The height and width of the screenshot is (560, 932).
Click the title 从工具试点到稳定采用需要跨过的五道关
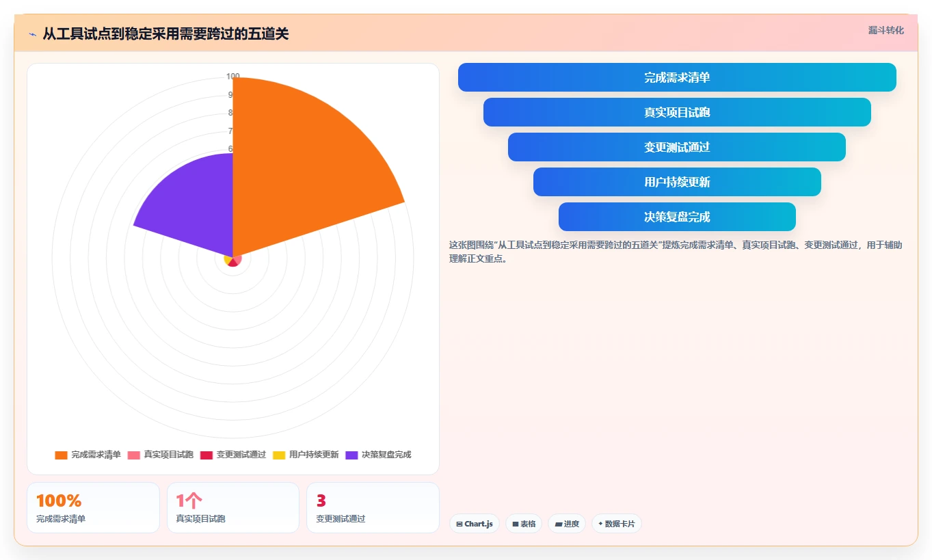165,34
